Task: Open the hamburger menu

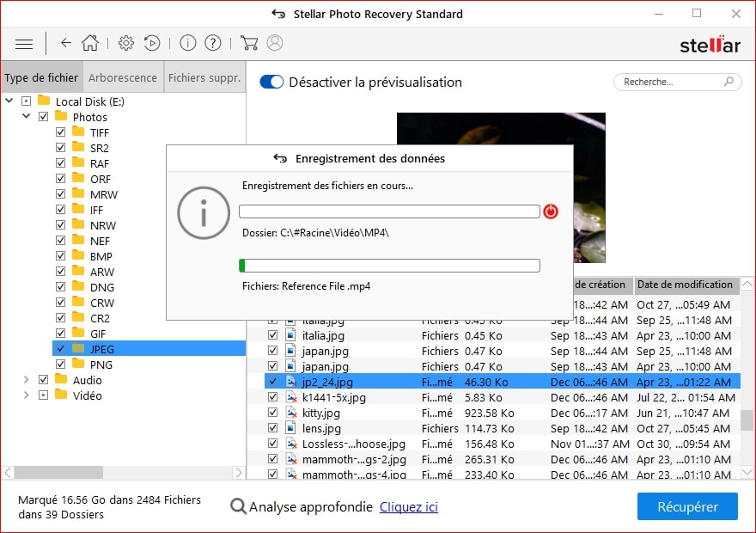Action: (24, 44)
